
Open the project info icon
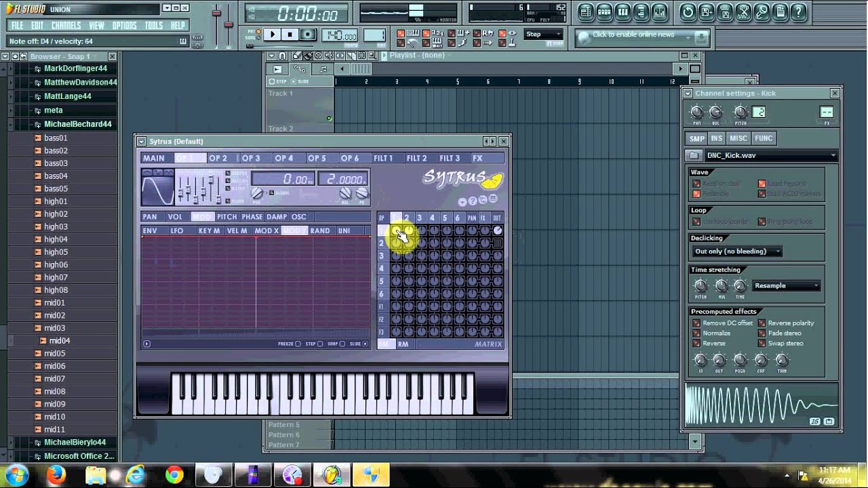[780, 12]
